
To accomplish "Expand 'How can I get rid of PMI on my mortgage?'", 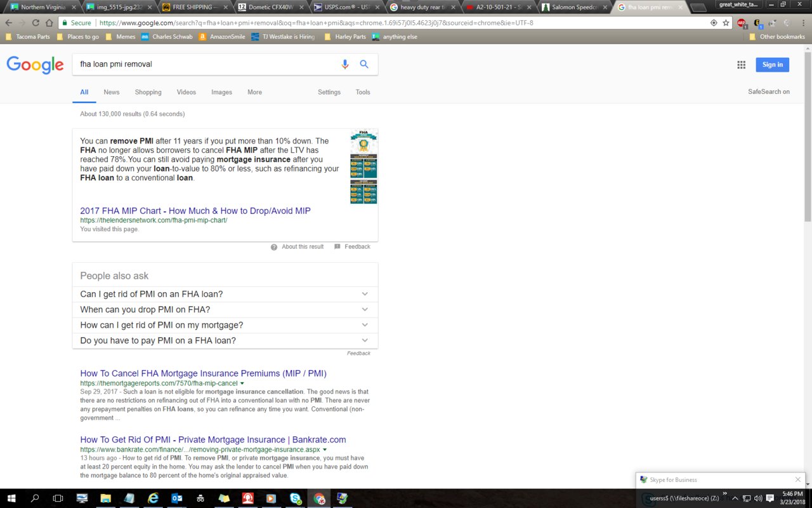I will click(225, 325).
